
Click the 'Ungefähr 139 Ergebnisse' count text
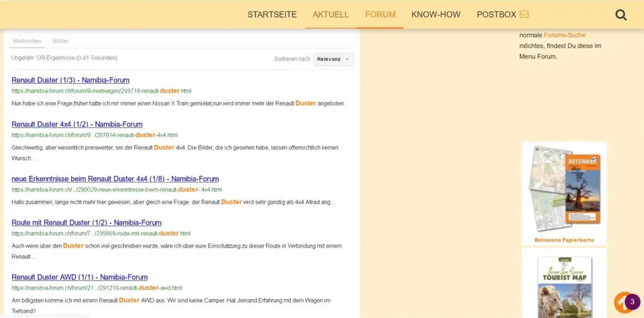(64, 58)
